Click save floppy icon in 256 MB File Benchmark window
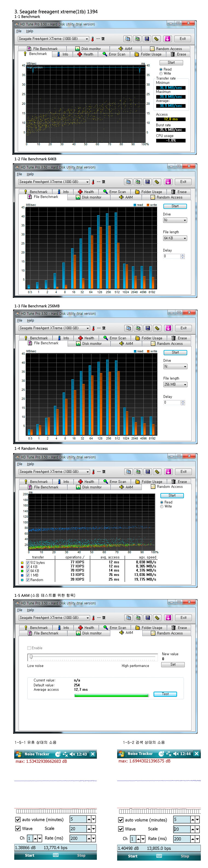This screenshot has width=208, height=868. (x=148, y=328)
